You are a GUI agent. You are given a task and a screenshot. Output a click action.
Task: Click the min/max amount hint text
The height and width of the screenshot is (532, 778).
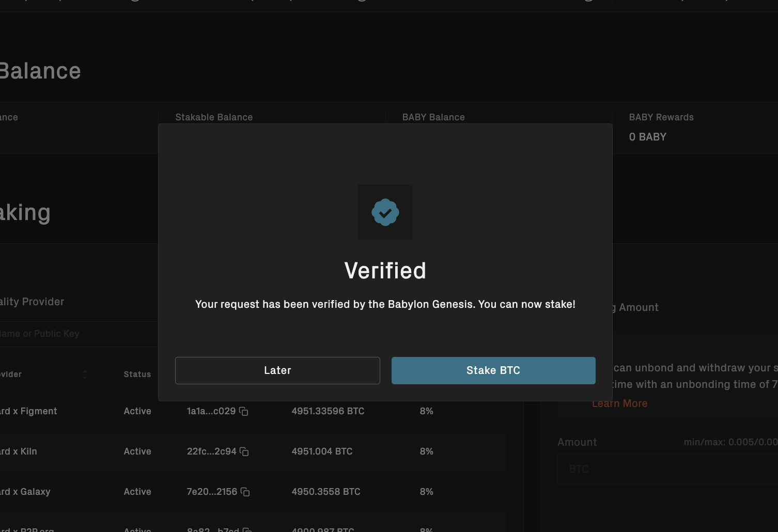point(730,442)
